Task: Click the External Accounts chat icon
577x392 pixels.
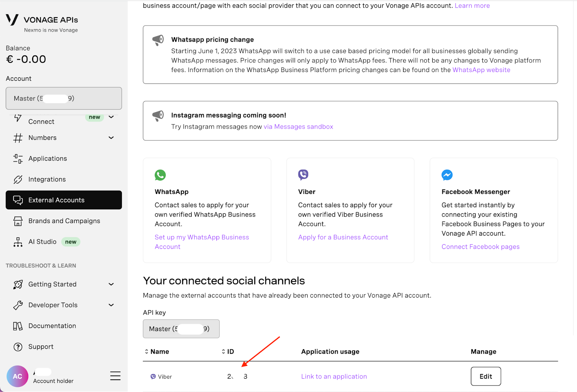Action: point(18,200)
